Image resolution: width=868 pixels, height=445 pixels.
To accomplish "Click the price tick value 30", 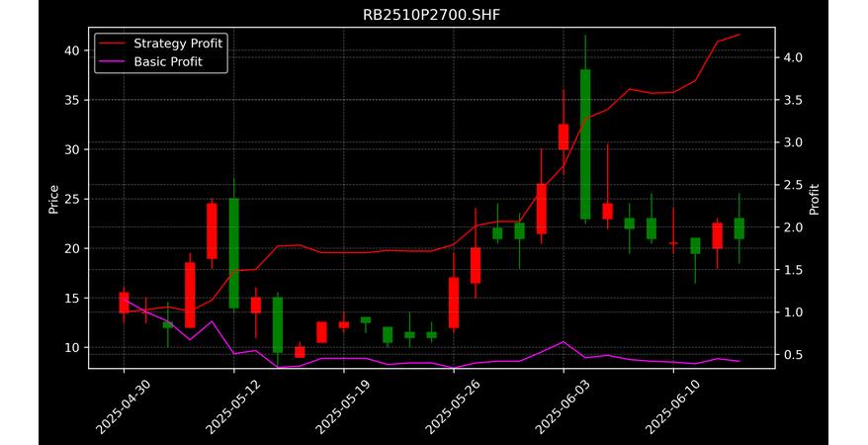I will tap(74, 149).
